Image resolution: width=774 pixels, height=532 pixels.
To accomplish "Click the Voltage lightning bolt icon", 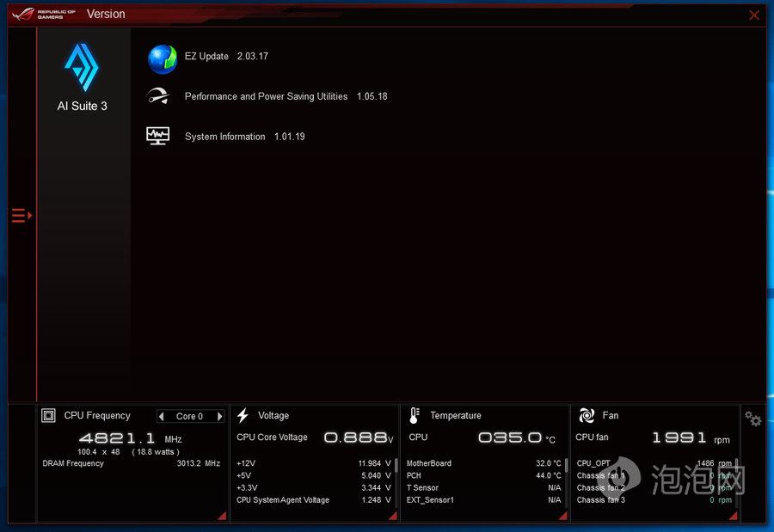I will pyautogui.click(x=243, y=415).
